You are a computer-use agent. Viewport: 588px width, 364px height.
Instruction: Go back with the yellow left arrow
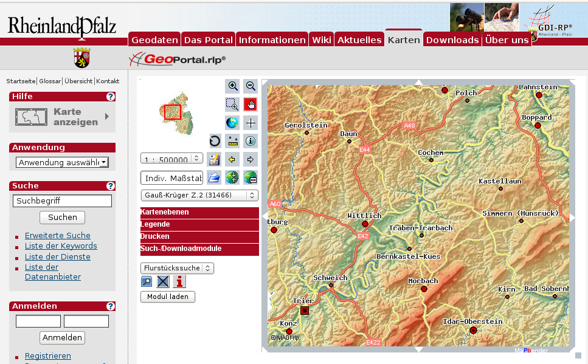[x=232, y=159]
